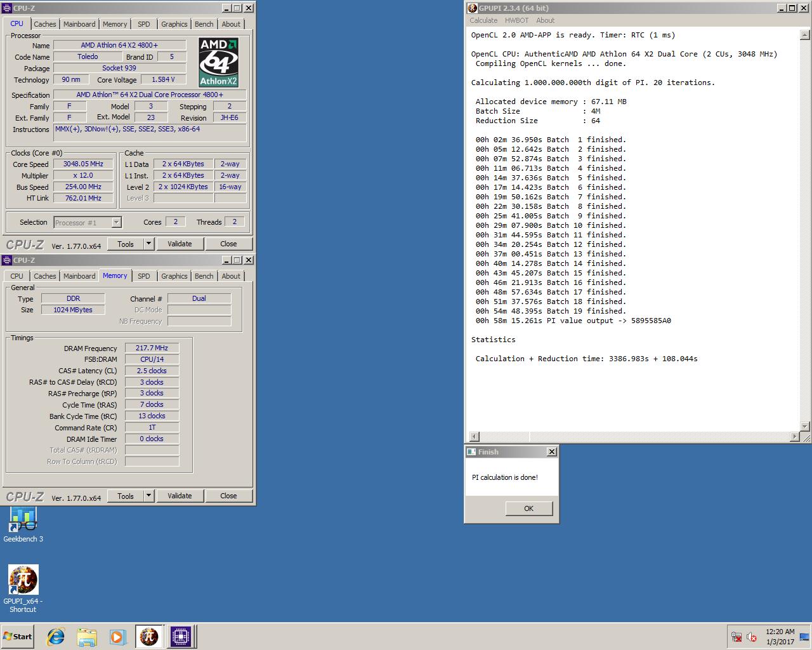Open GPUPI About menu
812x650 pixels.
coord(545,20)
